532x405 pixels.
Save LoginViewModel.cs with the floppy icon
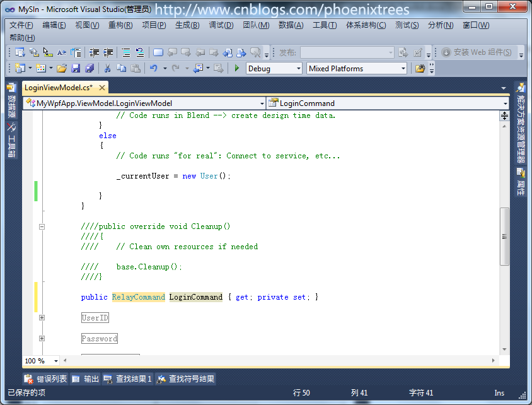click(x=76, y=69)
